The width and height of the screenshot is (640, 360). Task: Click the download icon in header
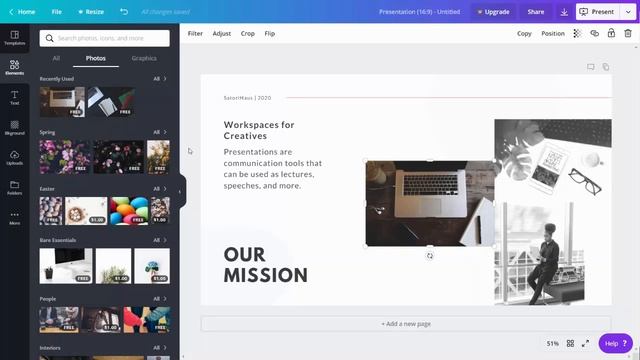point(564,12)
